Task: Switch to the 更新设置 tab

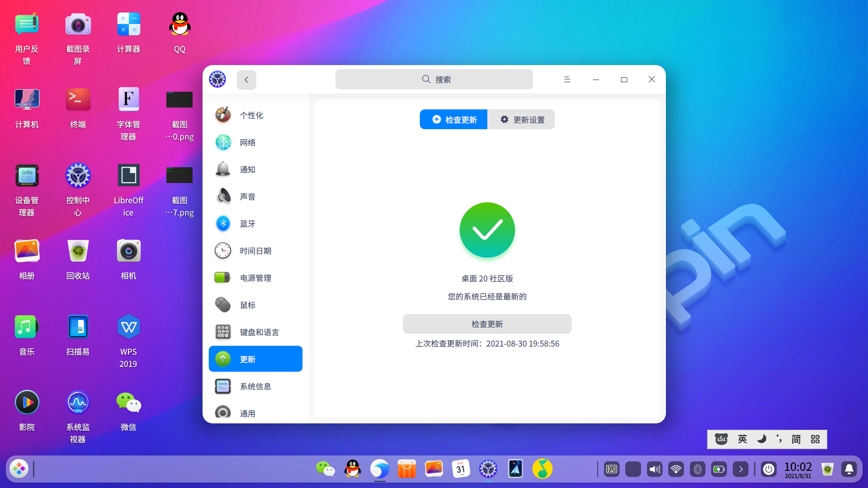Action: (x=521, y=120)
